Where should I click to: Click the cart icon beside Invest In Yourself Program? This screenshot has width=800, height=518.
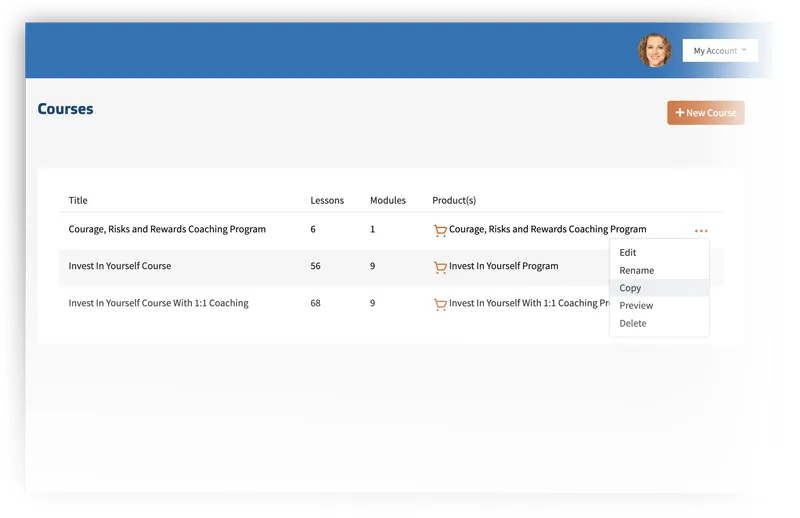tap(440, 267)
